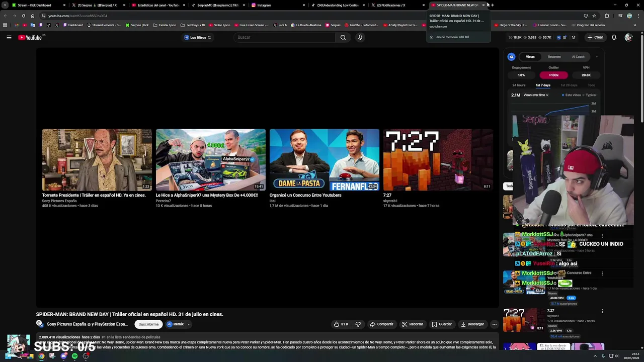Image resolution: width=644 pixels, height=362 pixels.
Task: Click the 29.6K VPH pill
Action: (586, 75)
